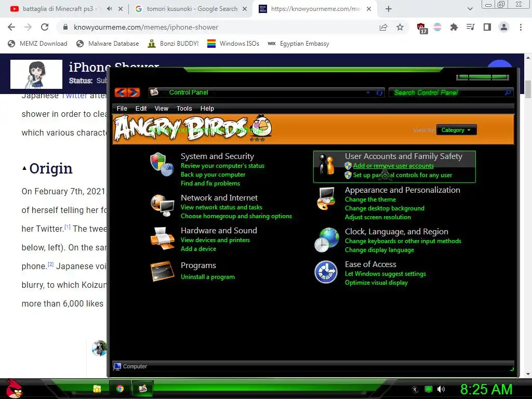Go forward in Control Panel window
Image resolution: width=532 pixels, height=399 pixels.
(x=134, y=92)
